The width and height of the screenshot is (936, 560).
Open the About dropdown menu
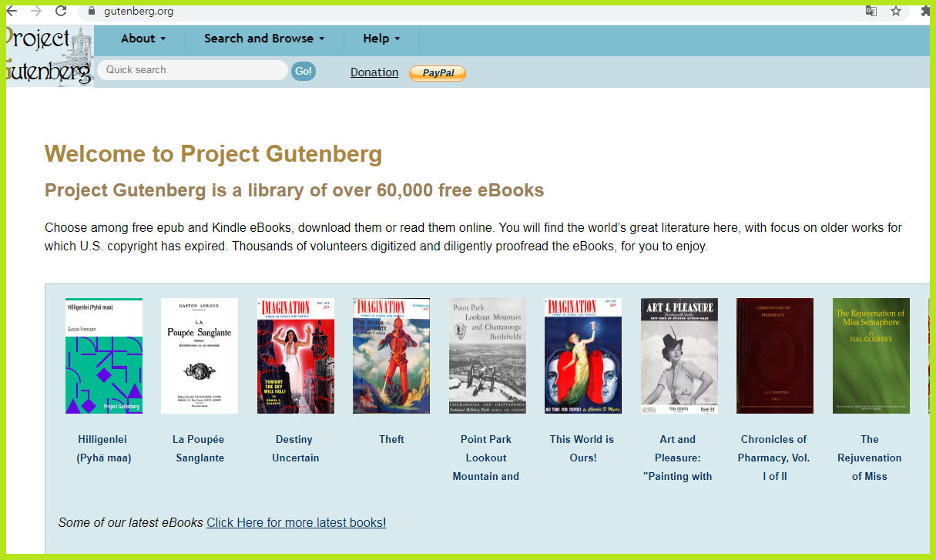click(x=143, y=39)
